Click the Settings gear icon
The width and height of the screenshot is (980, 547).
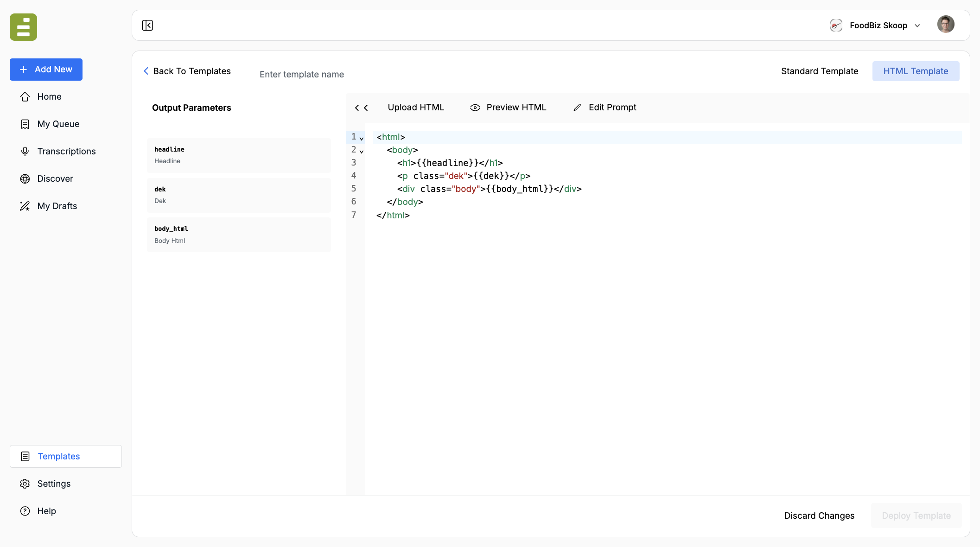(25, 484)
